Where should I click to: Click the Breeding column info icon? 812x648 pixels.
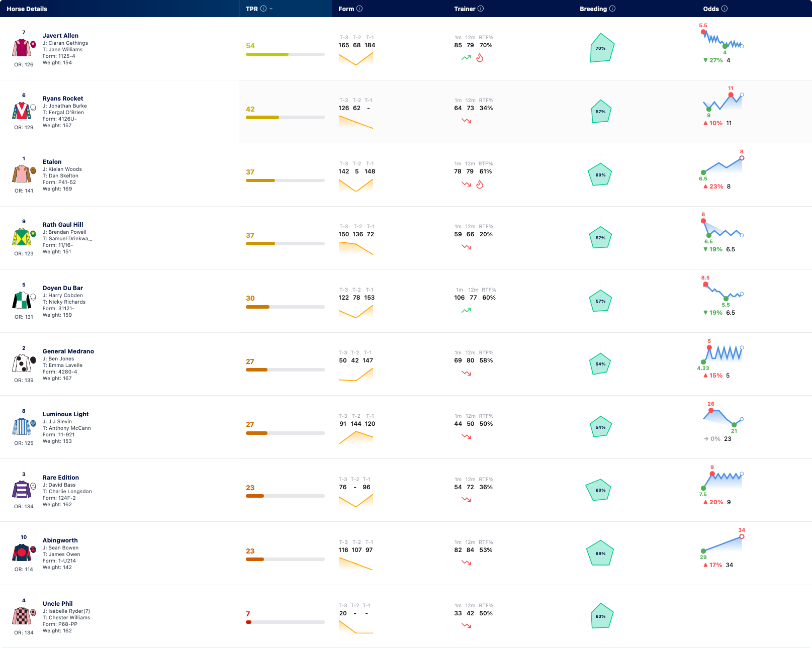pyautogui.click(x=612, y=9)
